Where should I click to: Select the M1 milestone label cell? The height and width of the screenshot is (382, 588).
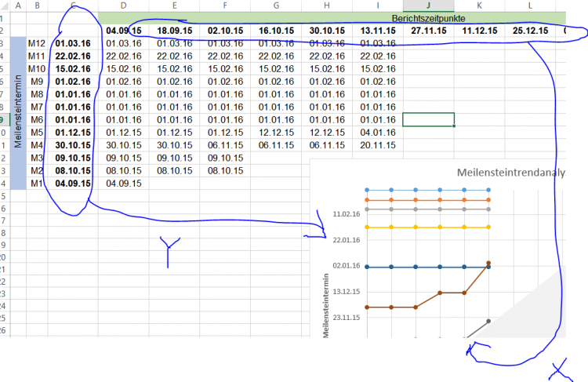point(36,184)
